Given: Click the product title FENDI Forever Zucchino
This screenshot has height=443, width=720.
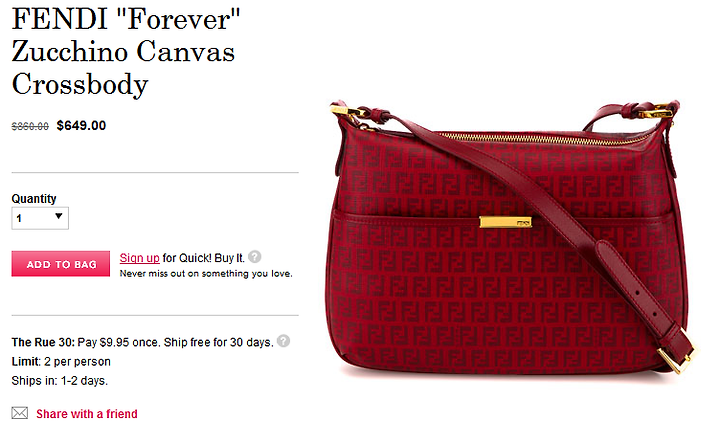Looking at the screenshot, I should tap(126, 51).
